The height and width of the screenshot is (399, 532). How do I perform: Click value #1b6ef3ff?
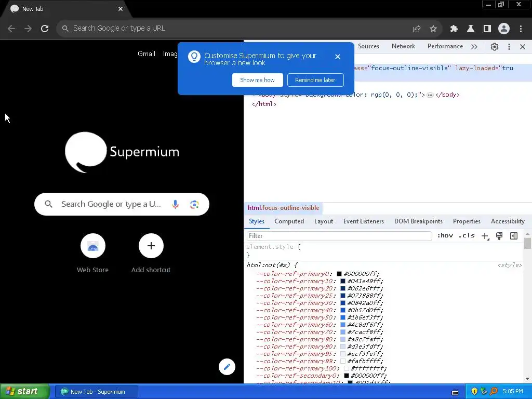click(365, 317)
